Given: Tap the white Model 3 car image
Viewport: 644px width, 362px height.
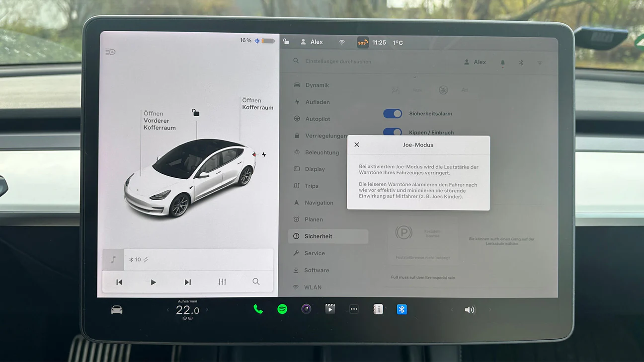Looking at the screenshot, I should (x=190, y=178).
